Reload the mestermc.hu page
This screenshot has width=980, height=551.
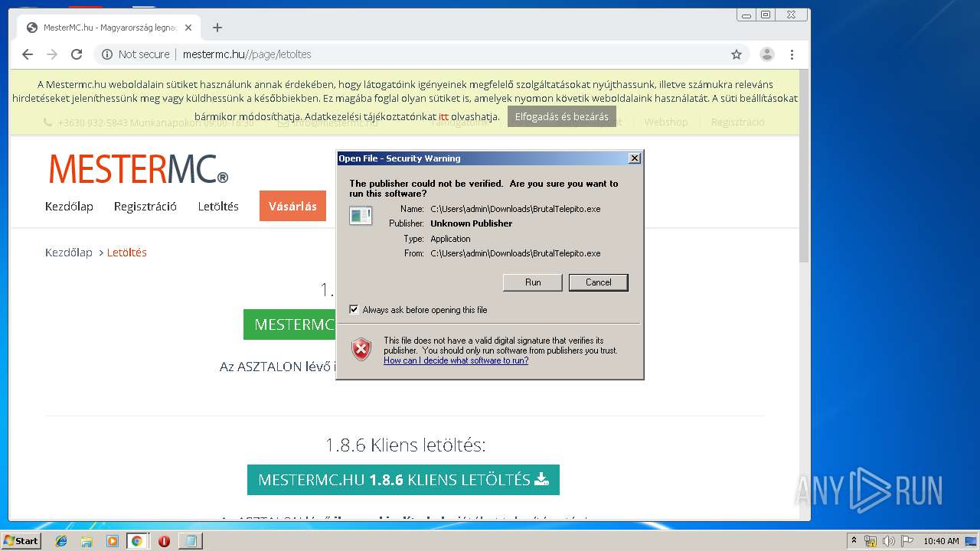[x=77, y=54]
